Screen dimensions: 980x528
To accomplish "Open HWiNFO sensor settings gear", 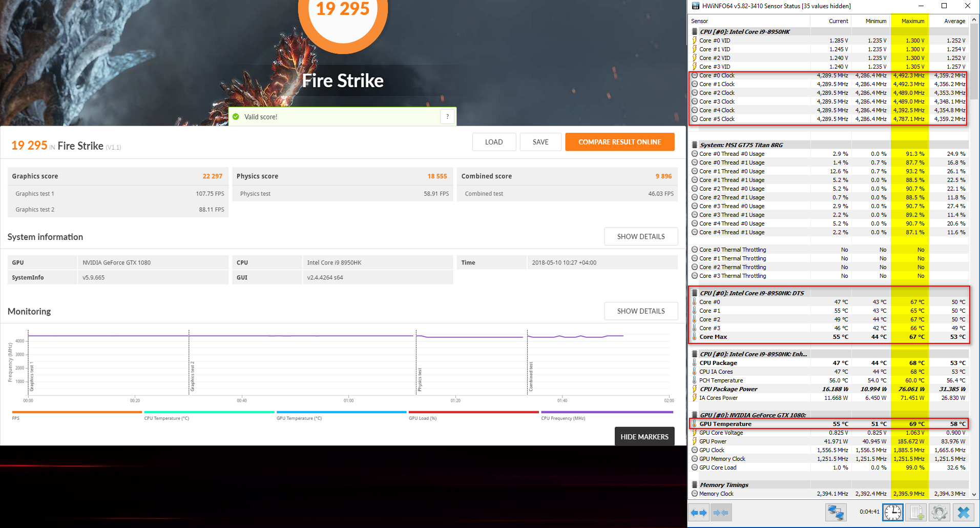I will pos(939,512).
